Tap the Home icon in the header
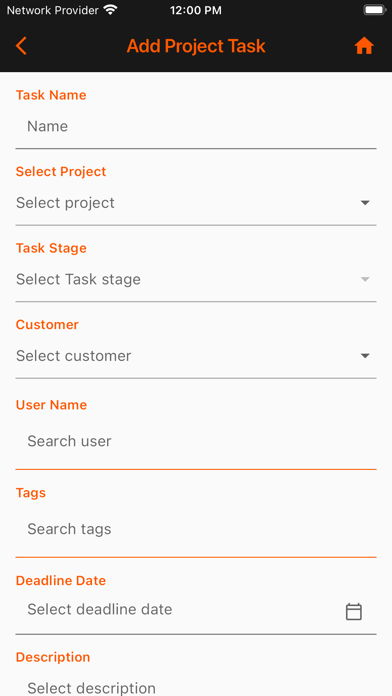Image resolution: width=392 pixels, height=696 pixels. [x=364, y=46]
